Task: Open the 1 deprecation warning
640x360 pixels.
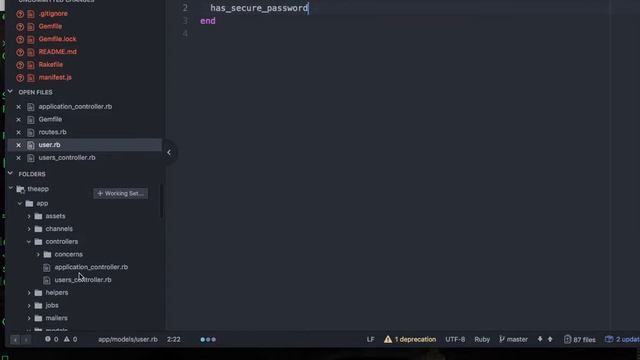Action: [410, 339]
